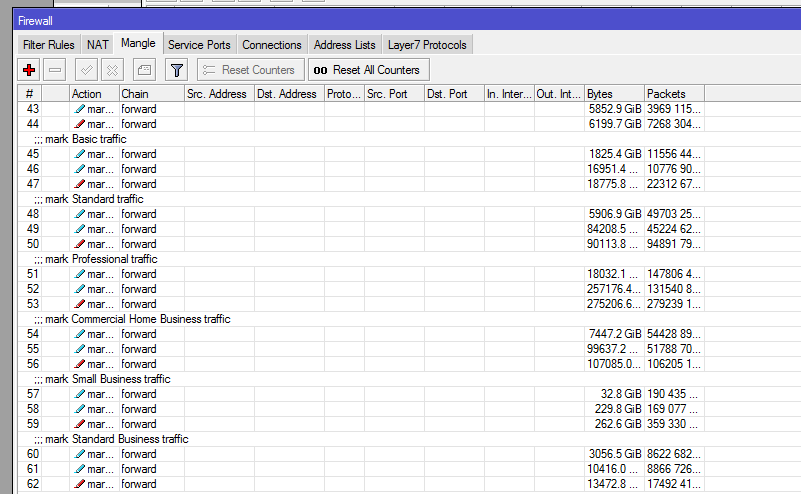Open the NAT tab

97,45
